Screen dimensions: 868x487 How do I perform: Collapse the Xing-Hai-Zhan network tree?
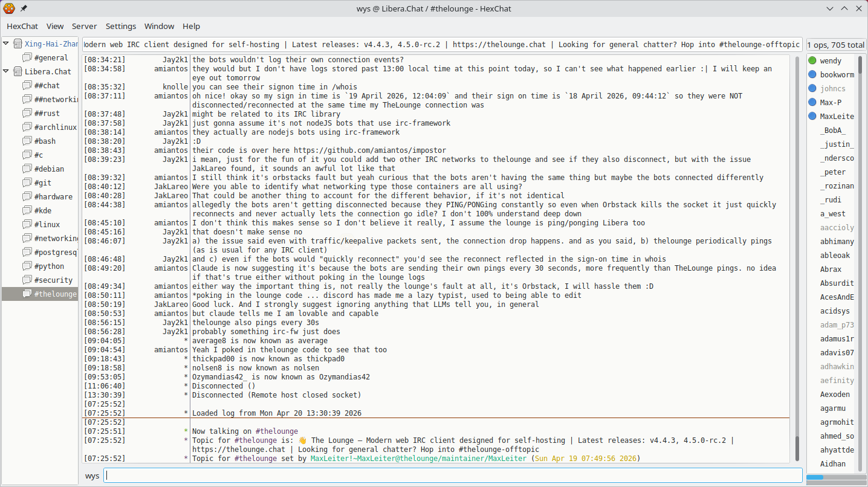click(7, 44)
